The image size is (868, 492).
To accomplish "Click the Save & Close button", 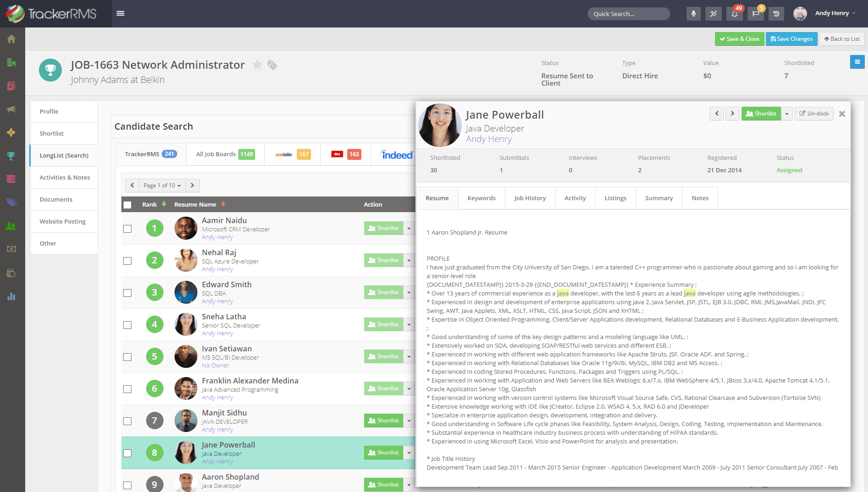I will click(x=739, y=39).
